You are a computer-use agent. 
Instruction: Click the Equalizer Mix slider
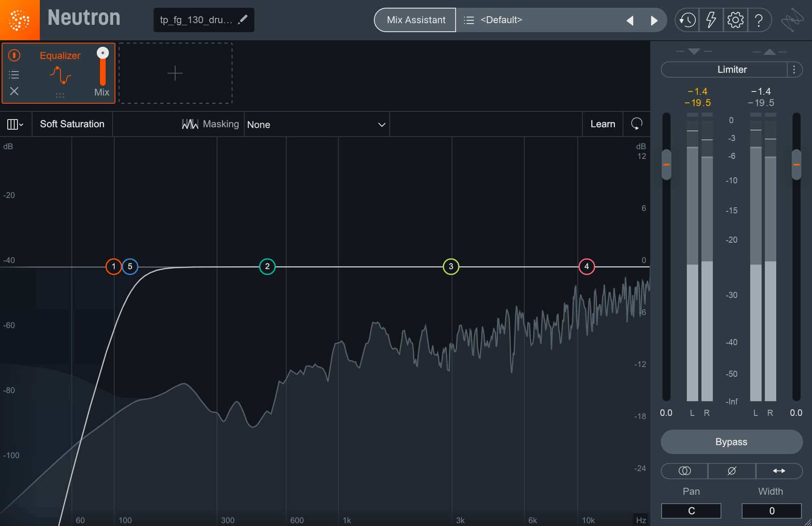[103, 67]
